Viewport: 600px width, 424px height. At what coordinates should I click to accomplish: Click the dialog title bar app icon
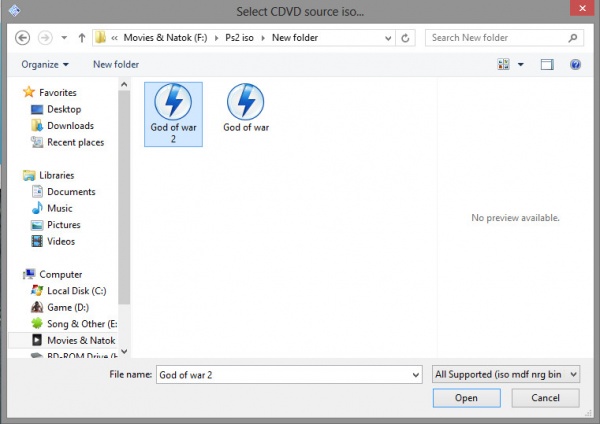pos(14,11)
